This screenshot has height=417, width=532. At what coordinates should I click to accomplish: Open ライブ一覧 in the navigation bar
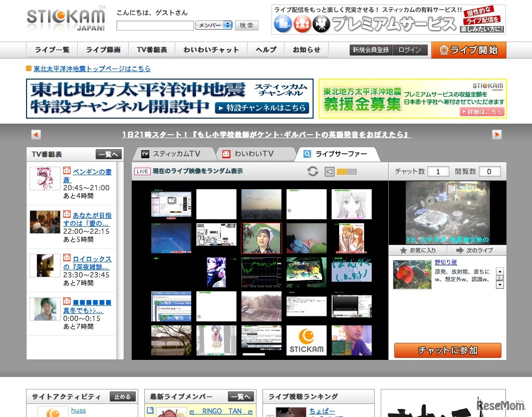(x=52, y=50)
